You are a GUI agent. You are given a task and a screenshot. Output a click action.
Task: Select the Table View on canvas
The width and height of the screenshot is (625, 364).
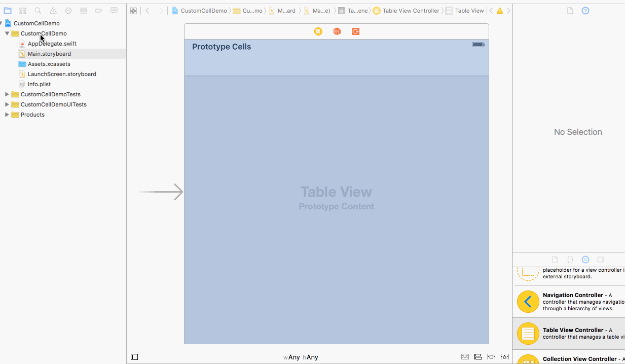(x=337, y=210)
